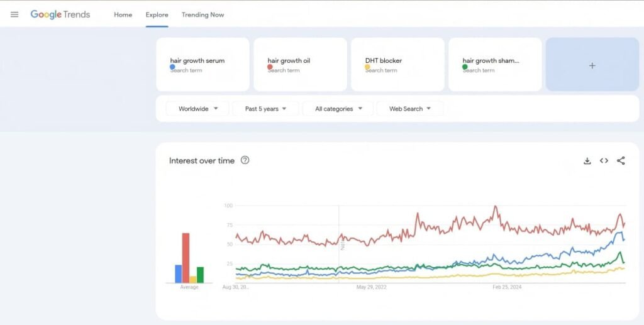The image size is (644, 325).
Task: Download the interest over time CSV
Action: (x=587, y=161)
